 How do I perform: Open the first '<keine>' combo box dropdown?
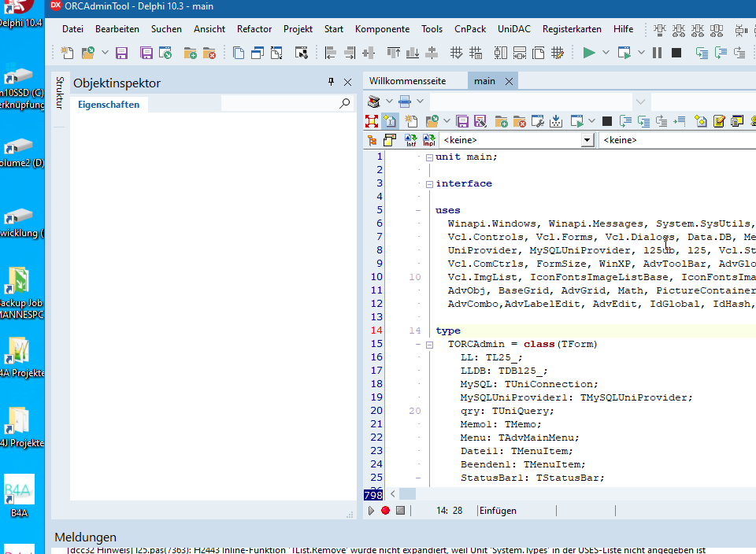tap(587, 140)
